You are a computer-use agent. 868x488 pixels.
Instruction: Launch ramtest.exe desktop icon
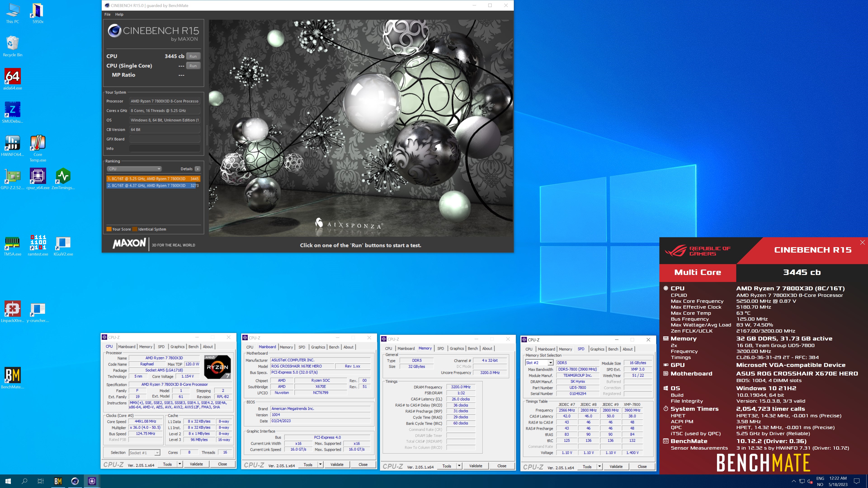pyautogui.click(x=38, y=246)
